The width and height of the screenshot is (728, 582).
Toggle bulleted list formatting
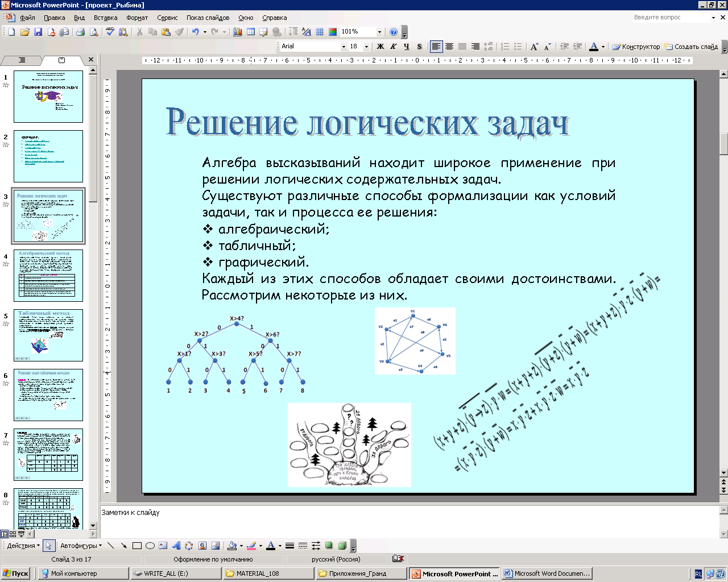click(518, 47)
